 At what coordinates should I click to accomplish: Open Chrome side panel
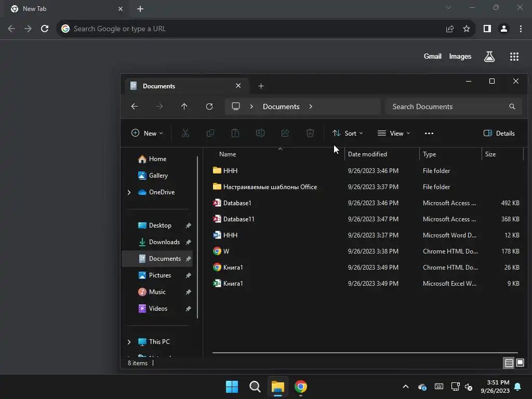tap(487, 29)
